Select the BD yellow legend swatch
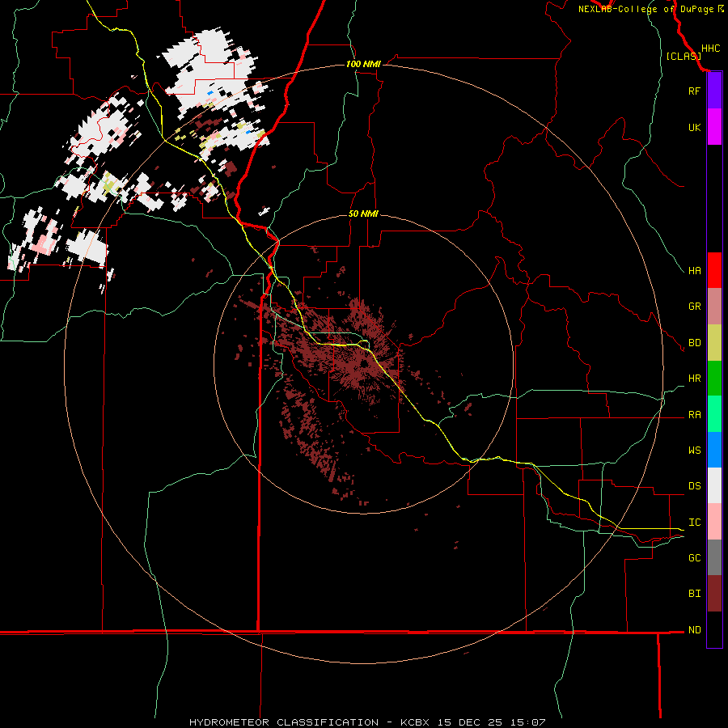The width and height of the screenshot is (728, 728). click(714, 343)
